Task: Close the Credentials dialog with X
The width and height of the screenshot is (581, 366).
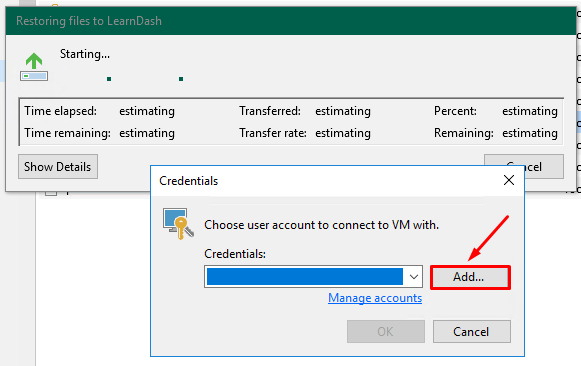Action: (x=509, y=180)
